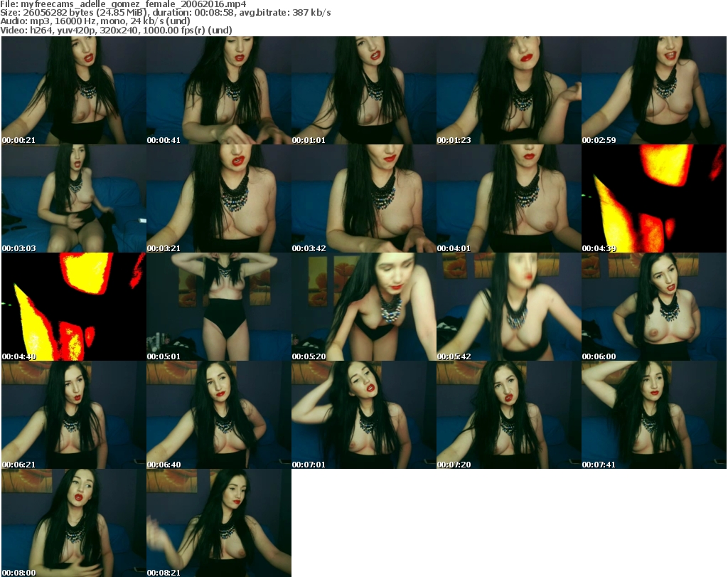Open the frame at 00:03:21

(x=219, y=198)
